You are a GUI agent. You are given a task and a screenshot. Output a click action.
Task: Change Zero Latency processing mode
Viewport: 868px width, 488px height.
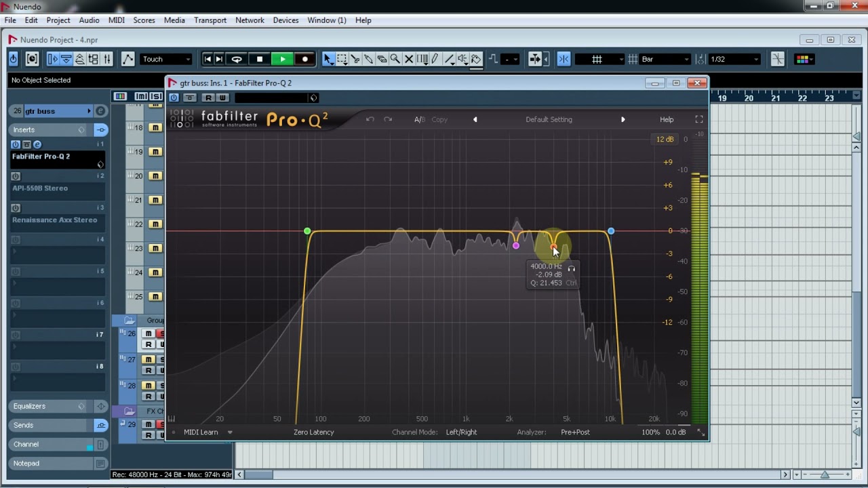[313, 432]
